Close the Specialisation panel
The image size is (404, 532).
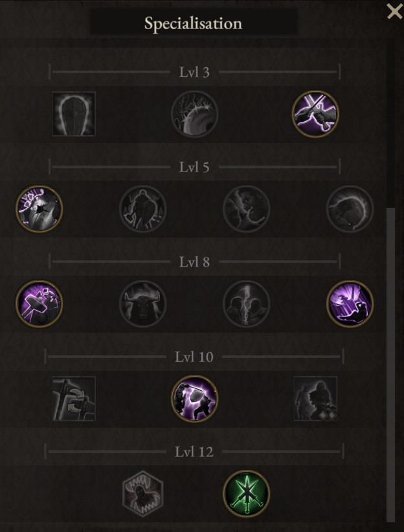coord(394,12)
